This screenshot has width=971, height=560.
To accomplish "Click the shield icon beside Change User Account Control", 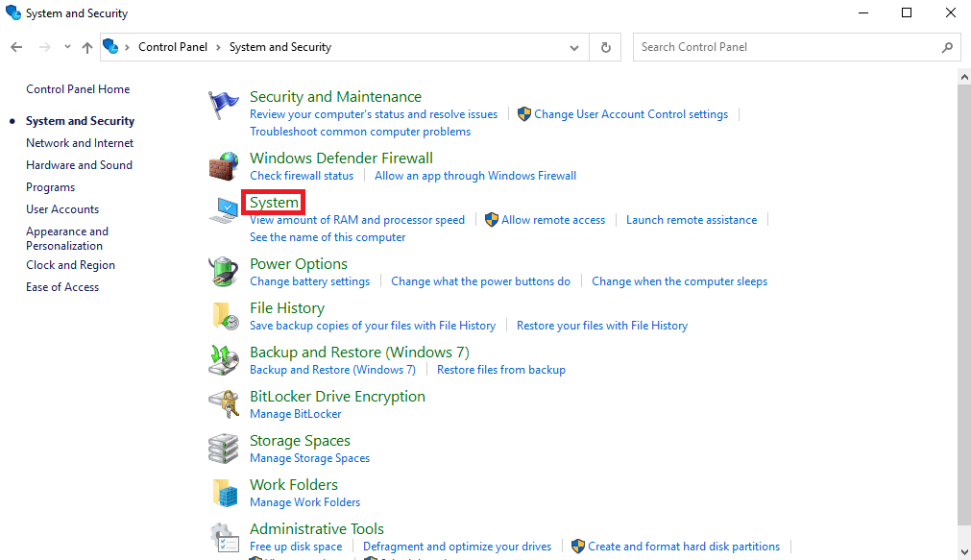I will [x=524, y=114].
